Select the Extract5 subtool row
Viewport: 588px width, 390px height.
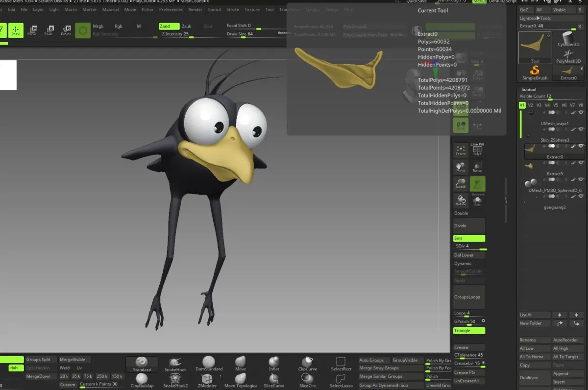click(x=555, y=167)
